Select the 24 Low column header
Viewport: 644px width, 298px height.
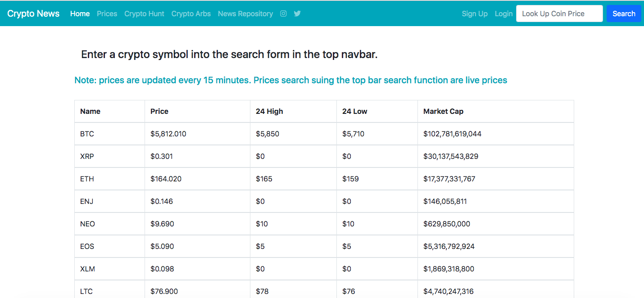(x=377, y=111)
